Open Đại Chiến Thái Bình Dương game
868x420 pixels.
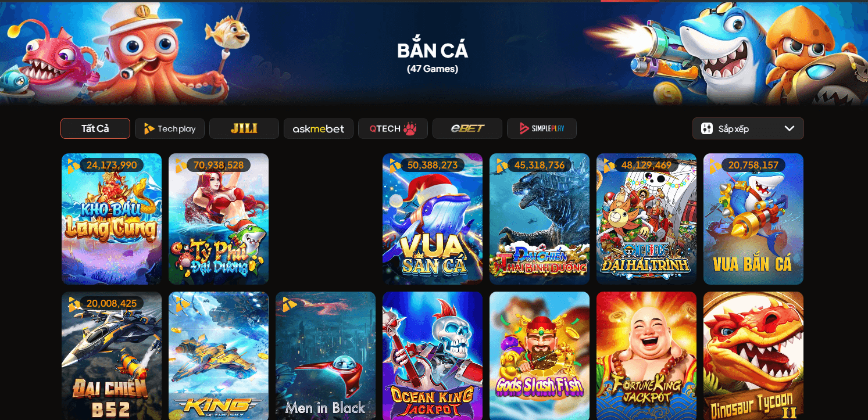tap(540, 219)
